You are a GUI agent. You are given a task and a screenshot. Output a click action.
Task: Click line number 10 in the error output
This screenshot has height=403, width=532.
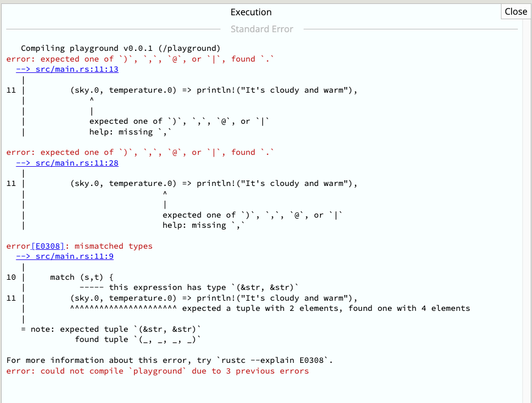coord(11,277)
